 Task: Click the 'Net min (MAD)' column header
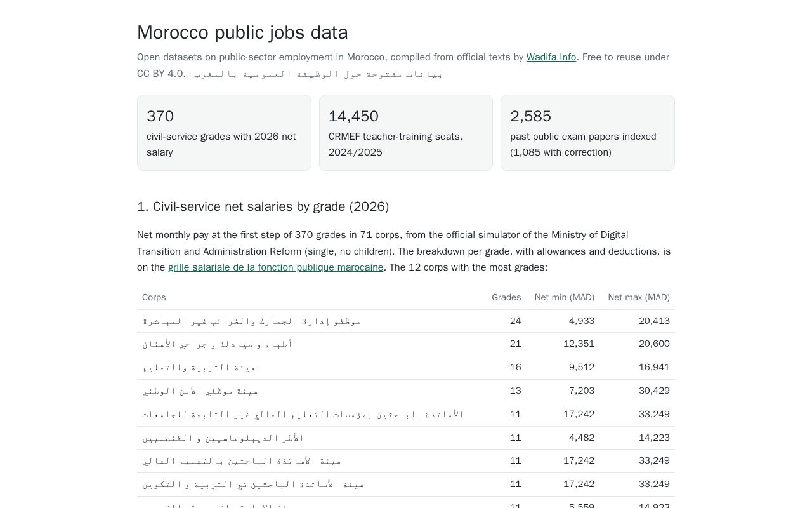[565, 297]
